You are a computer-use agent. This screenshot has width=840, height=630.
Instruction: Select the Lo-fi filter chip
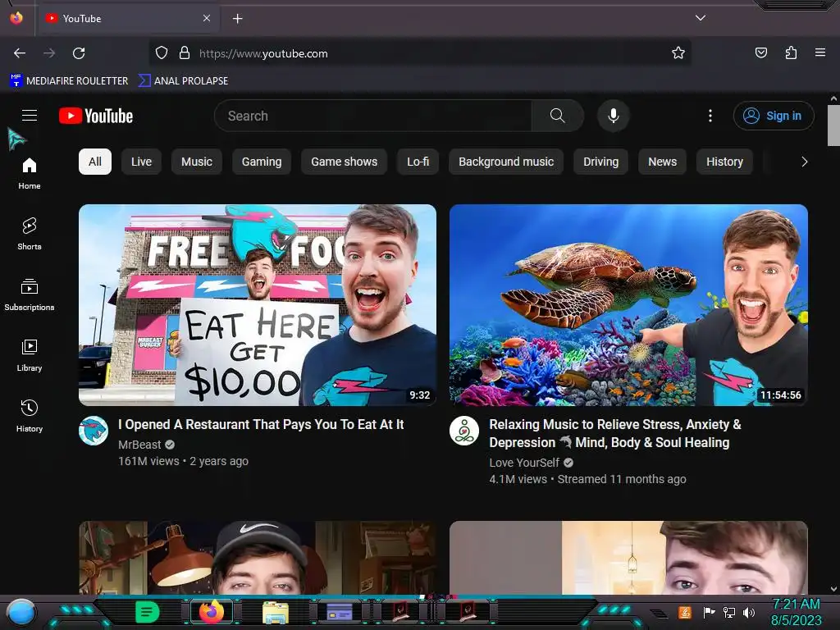coord(418,162)
